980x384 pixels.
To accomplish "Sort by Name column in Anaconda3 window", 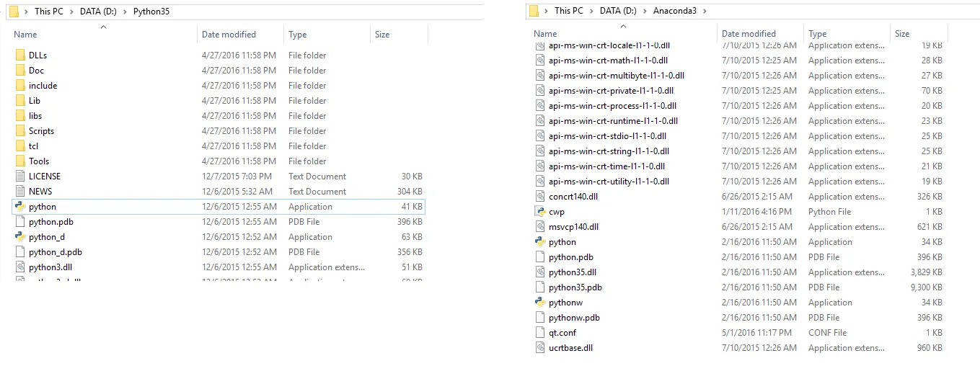I will click(x=545, y=34).
